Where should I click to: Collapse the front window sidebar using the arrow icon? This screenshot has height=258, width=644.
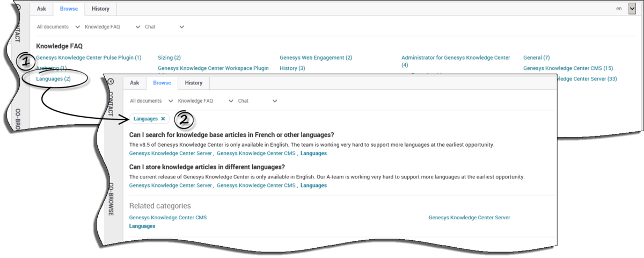[x=111, y=82]
